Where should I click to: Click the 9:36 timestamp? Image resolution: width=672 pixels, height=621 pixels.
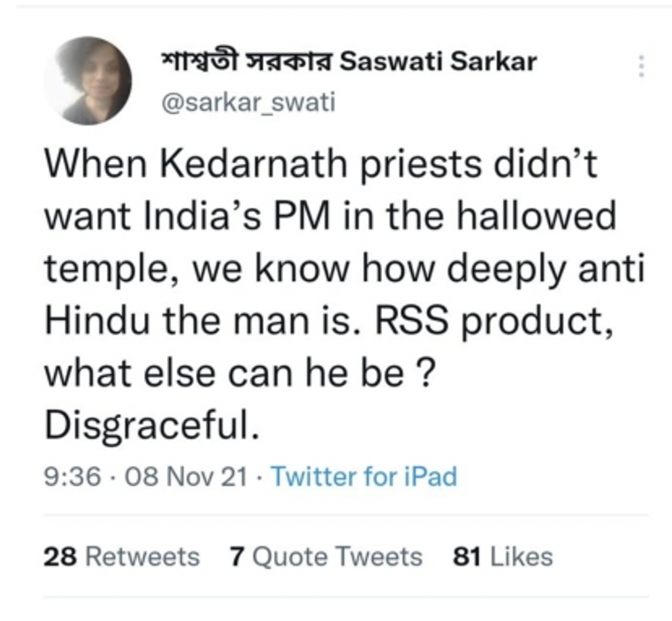click(73, 477)
